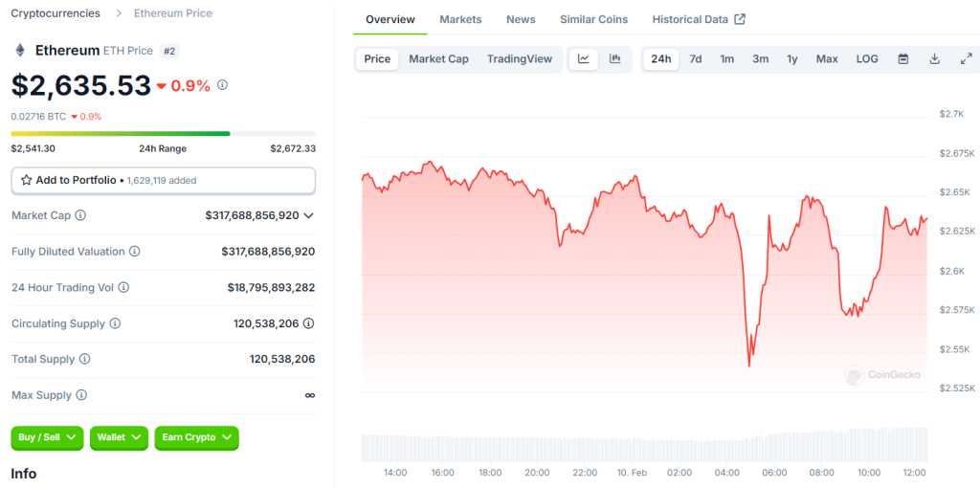980x488 pixels.
Task: Open the Earn Crypto dropdown
Action: pyautogui.click(x=197, y=437)
